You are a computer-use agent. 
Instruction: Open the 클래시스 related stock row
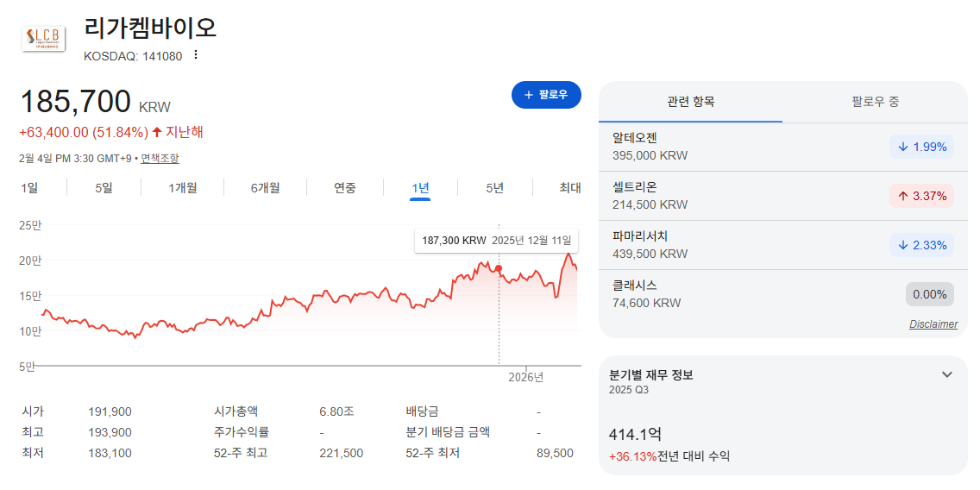(x=783, y=294)
